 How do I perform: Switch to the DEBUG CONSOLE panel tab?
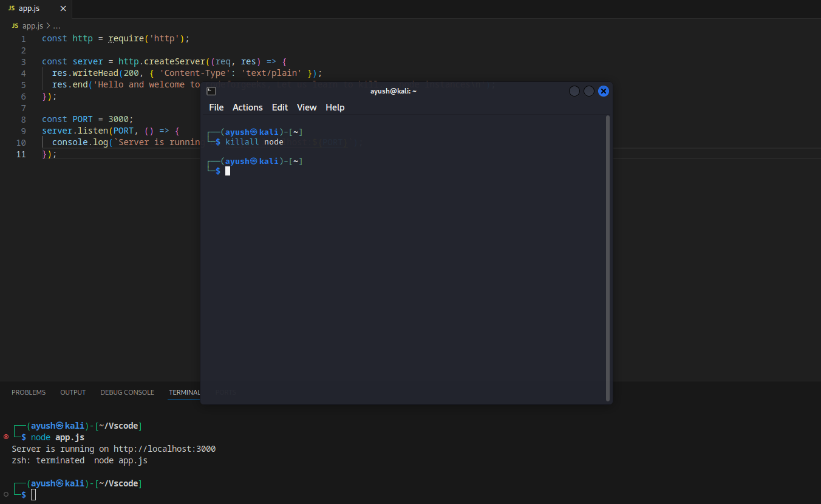[128, 392]
